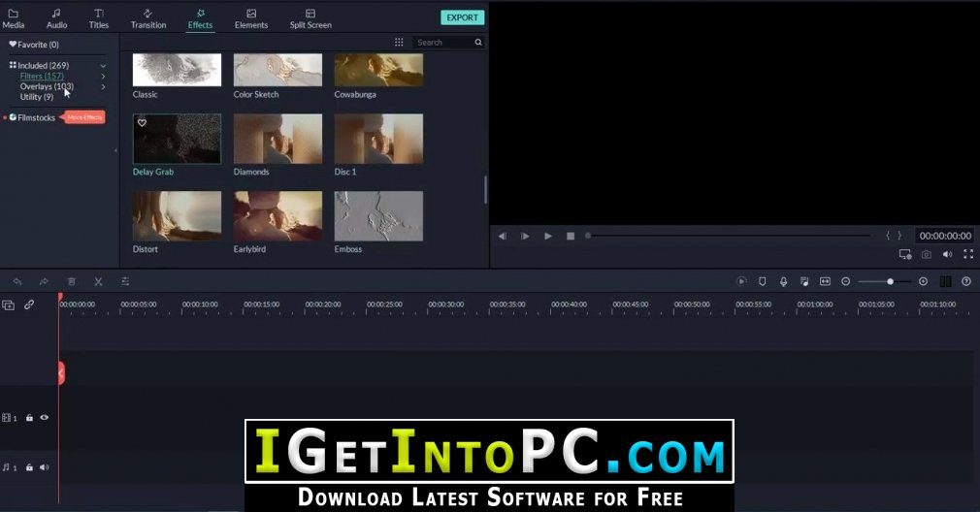Screen dimensions: 980x512
Task: Switch to the Transition tab
Action: click(x=148, y=18)
